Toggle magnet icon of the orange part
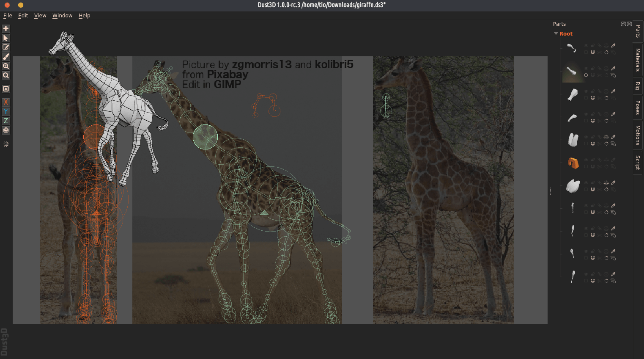 [x=593, y=166]
